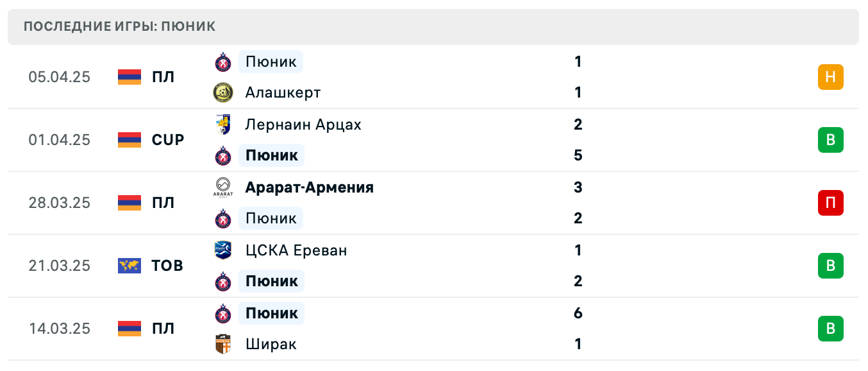Image resolution: width=868 pixels, height=371 pixels.
Task: Select the 28.03.25 match date
Action: [60, 203]
